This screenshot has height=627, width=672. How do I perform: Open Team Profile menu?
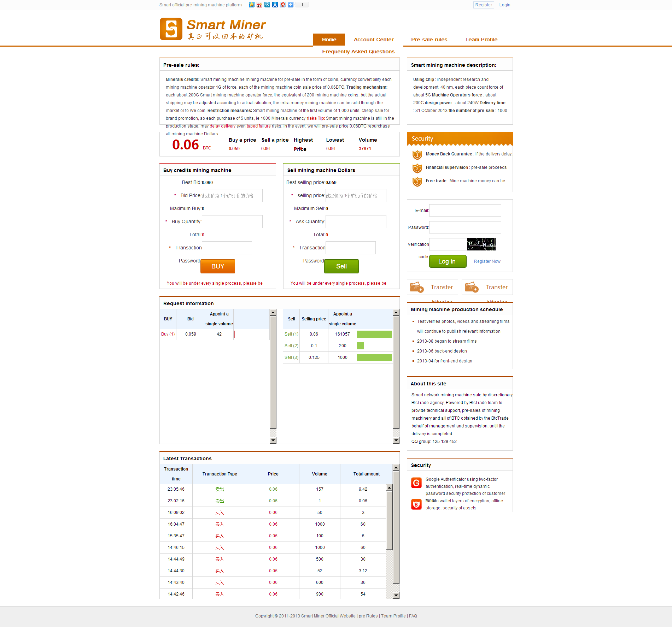pyautogui.click(x=481, y=40)
